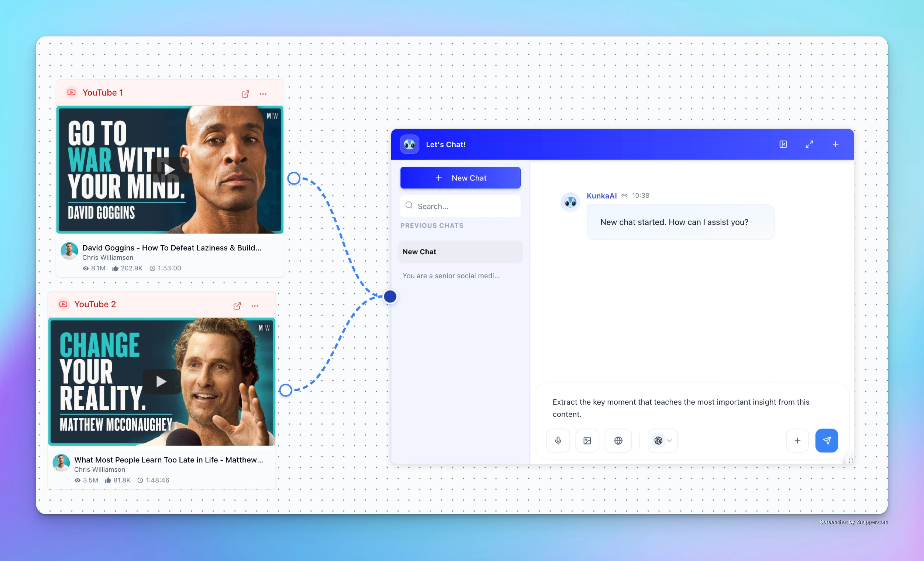Click the microphone voice input icon
The width and height of the screenshot is (924, 561).
pos(558,440)
